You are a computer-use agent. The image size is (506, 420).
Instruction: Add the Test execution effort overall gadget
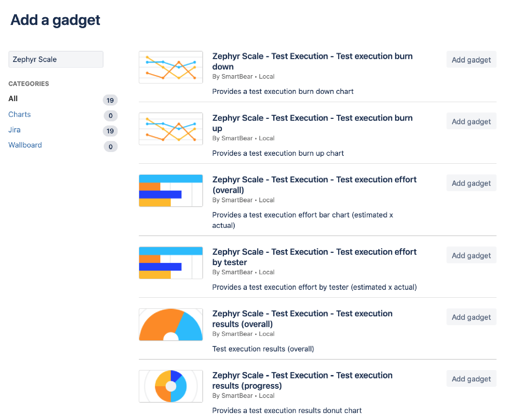pyautogui.click(x=471, y=183)
